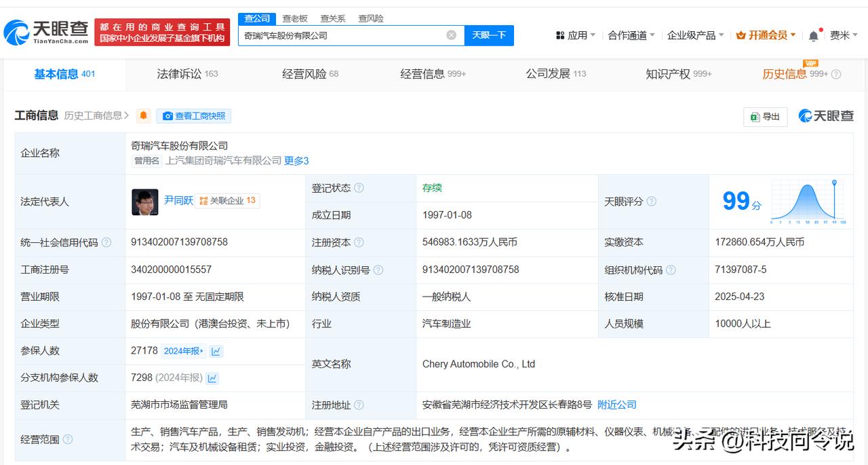The image size is (868, 465).
Task: Open 历史信息 VIP tab
Action: [x=795, y=74]
